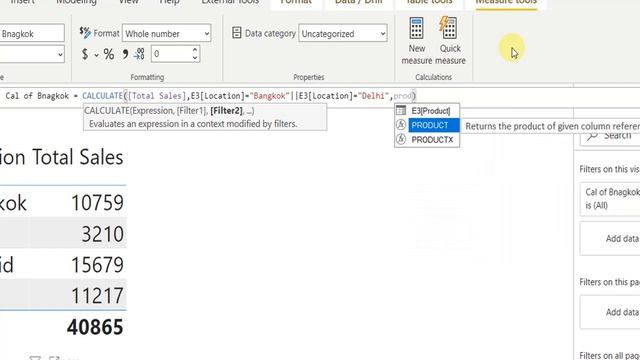Click the Format label icon
This screenshot has width=640, height=360.
point(85,33)
